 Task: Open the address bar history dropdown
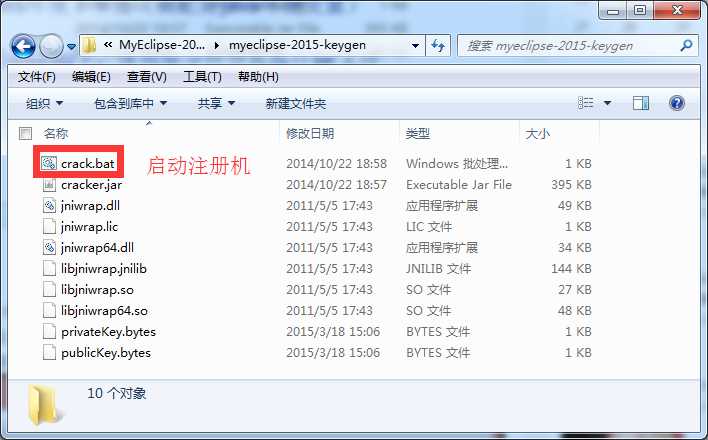(x=415, y=46)
